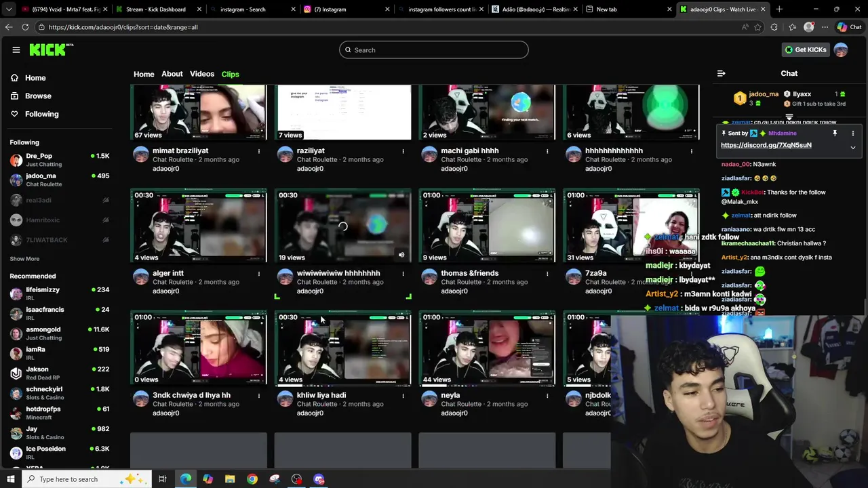Collapse the chat panel

coord(722,73)
